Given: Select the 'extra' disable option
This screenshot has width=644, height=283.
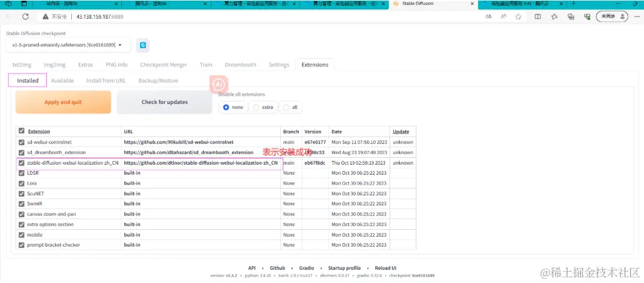Looking at the screenshot, I should 263,107.
